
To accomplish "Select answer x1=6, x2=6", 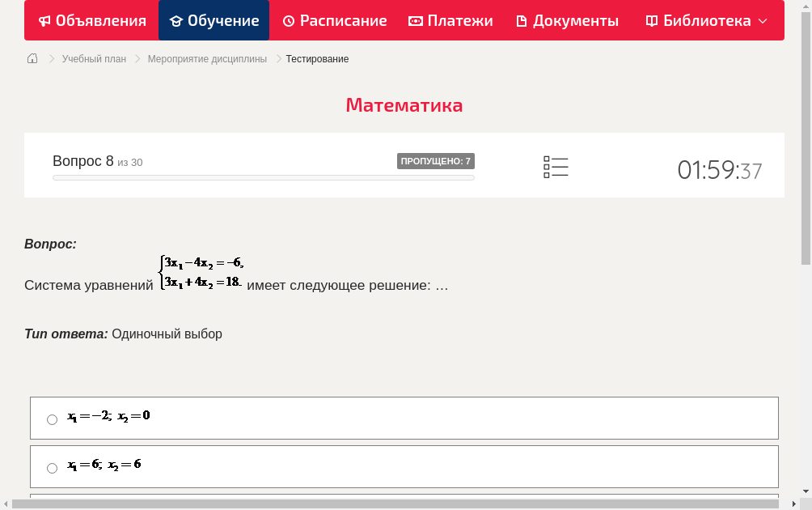I will point(105,465).
